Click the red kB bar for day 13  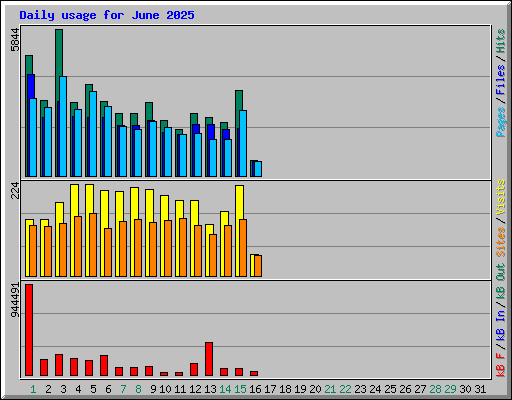(x=209, y=359)
